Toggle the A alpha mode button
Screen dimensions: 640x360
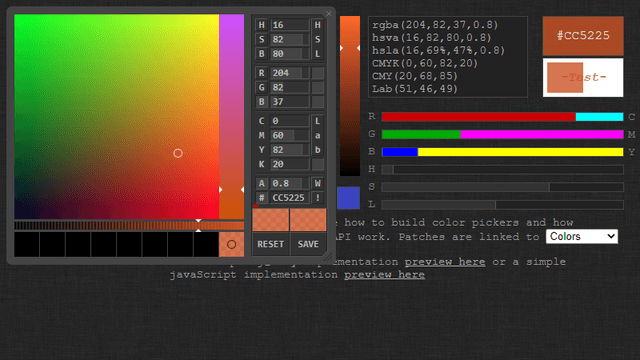click(x=262, y=183)
